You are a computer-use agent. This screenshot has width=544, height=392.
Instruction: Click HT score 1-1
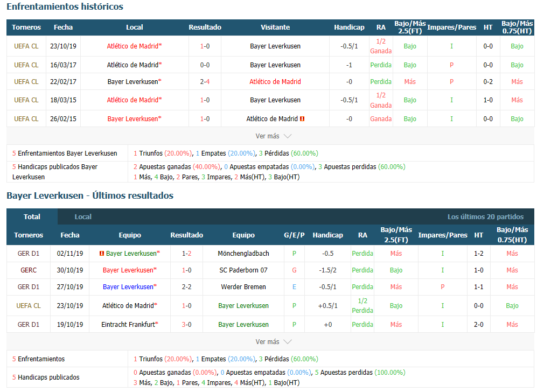478,287
